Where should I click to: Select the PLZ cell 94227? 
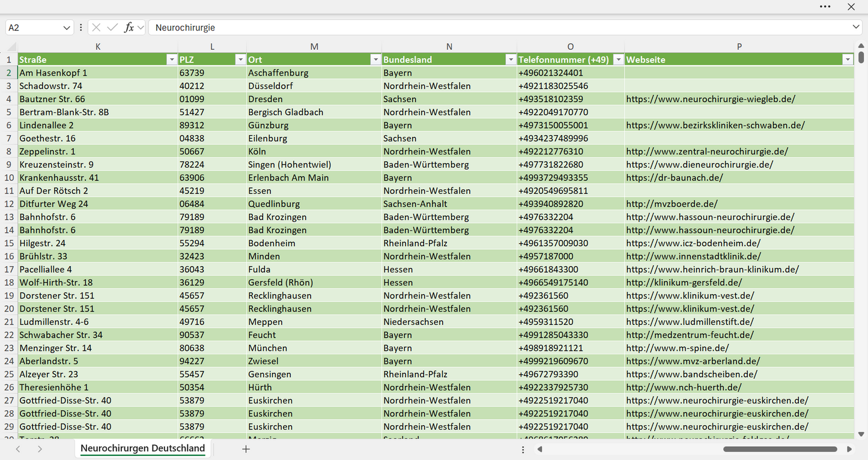tap(212, 362)
